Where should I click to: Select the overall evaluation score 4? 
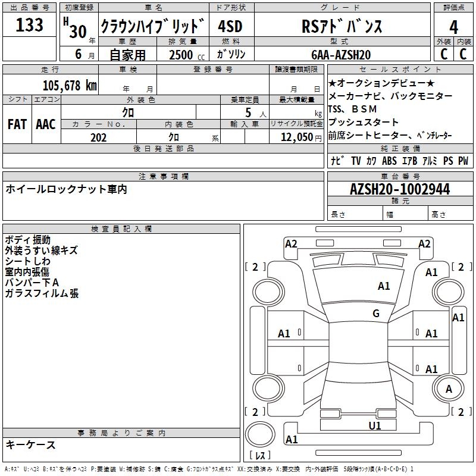(453, 27)
